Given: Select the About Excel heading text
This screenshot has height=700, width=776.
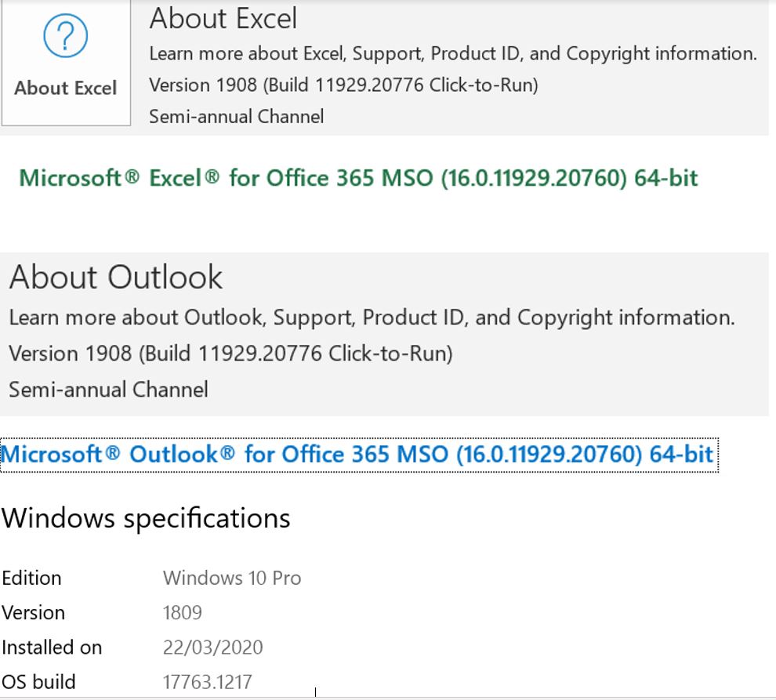Looking at the screenshot, I should coord(223,18).
